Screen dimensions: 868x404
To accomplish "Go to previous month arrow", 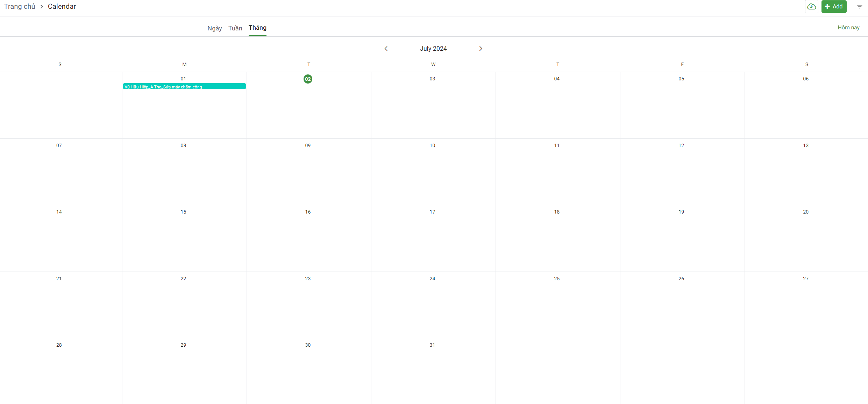I will (386, 49).
